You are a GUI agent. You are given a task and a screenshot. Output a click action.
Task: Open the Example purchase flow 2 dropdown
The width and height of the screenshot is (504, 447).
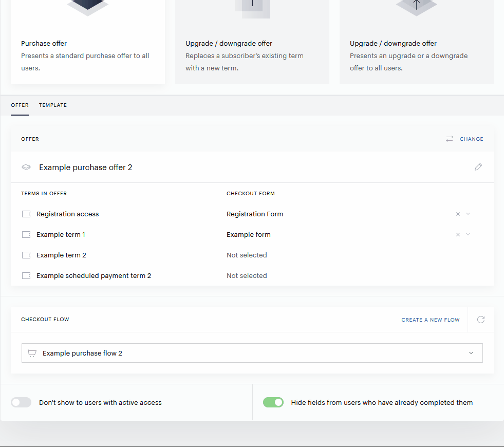pos(252,353)
